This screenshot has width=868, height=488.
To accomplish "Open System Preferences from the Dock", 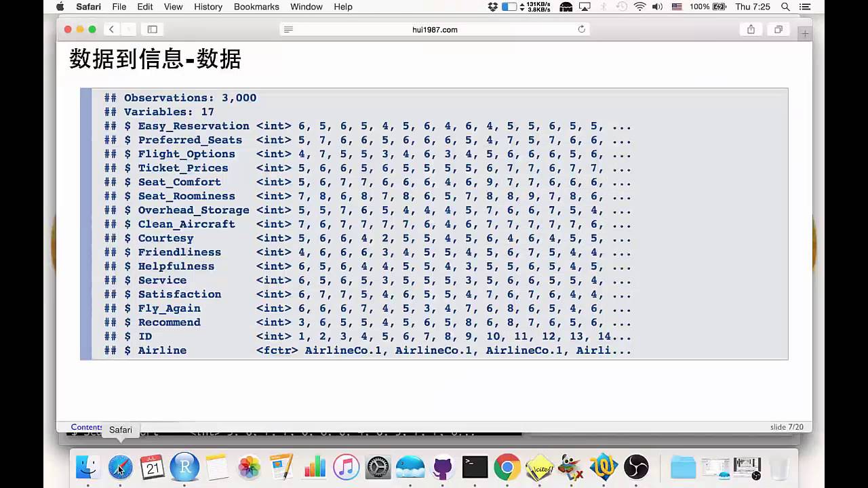I will point(378,467).
